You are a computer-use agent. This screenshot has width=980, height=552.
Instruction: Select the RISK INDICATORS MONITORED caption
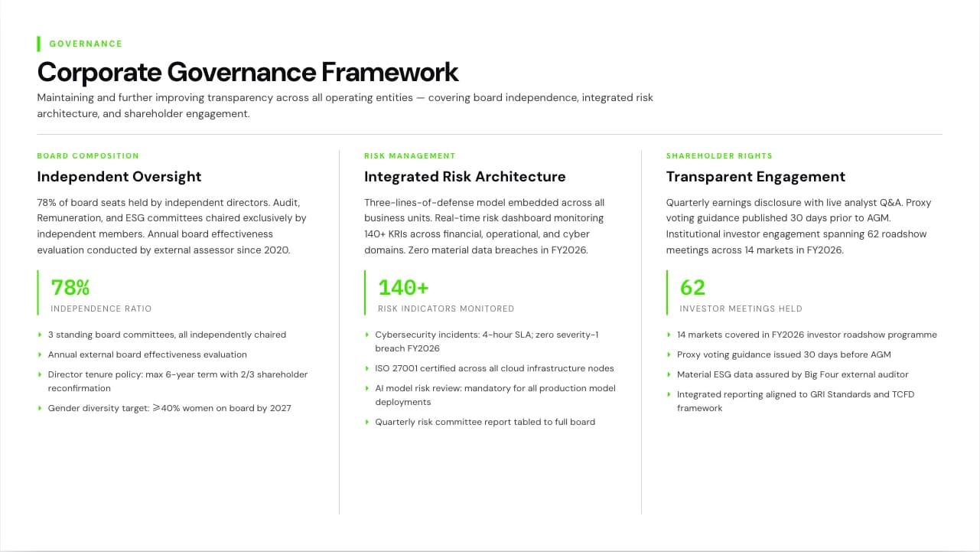(446, 309)
